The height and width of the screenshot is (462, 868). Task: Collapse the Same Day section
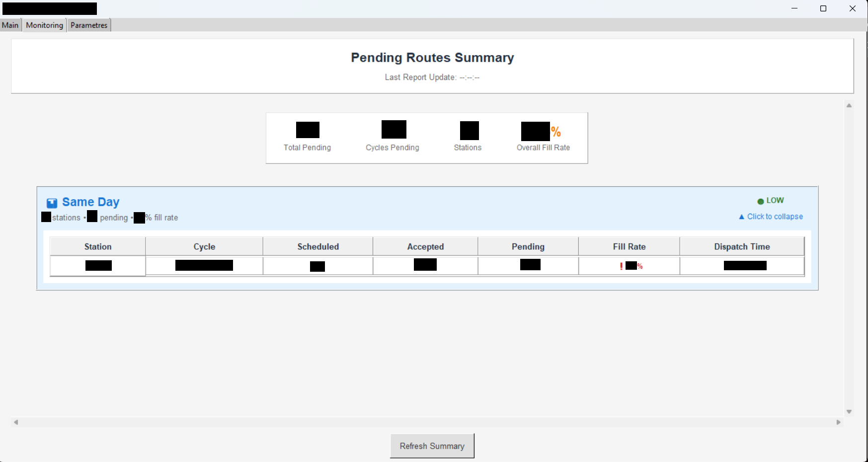[771, 217]
